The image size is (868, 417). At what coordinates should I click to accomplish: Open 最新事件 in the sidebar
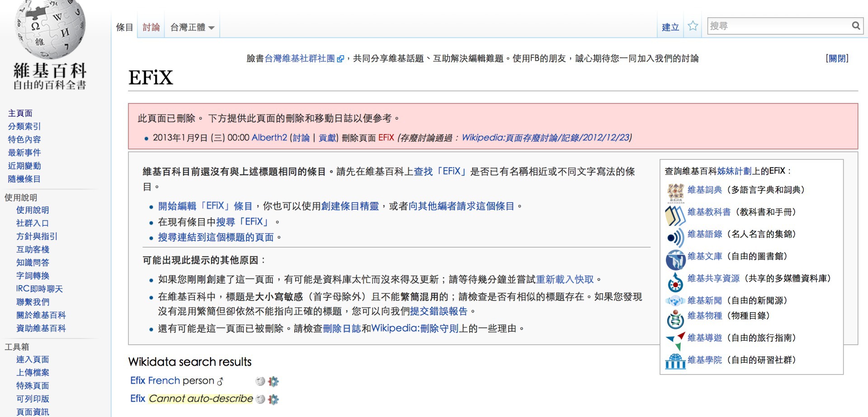tap(24, 152)
